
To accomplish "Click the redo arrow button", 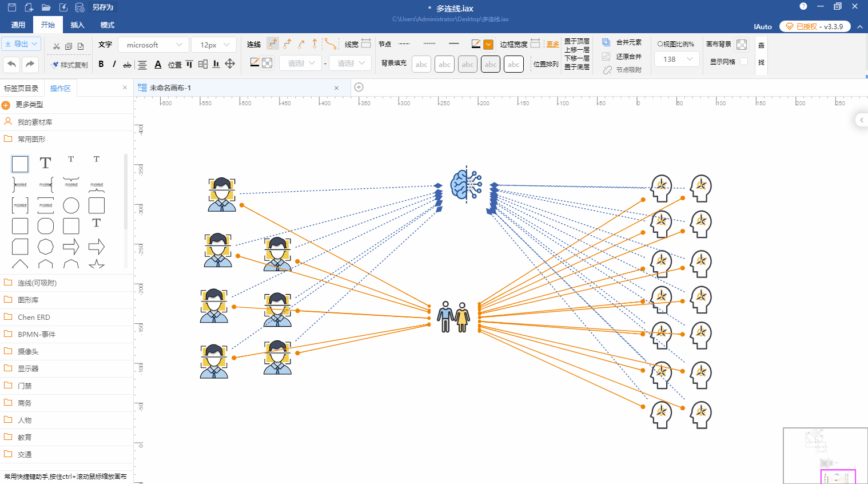I will (30, 64).
